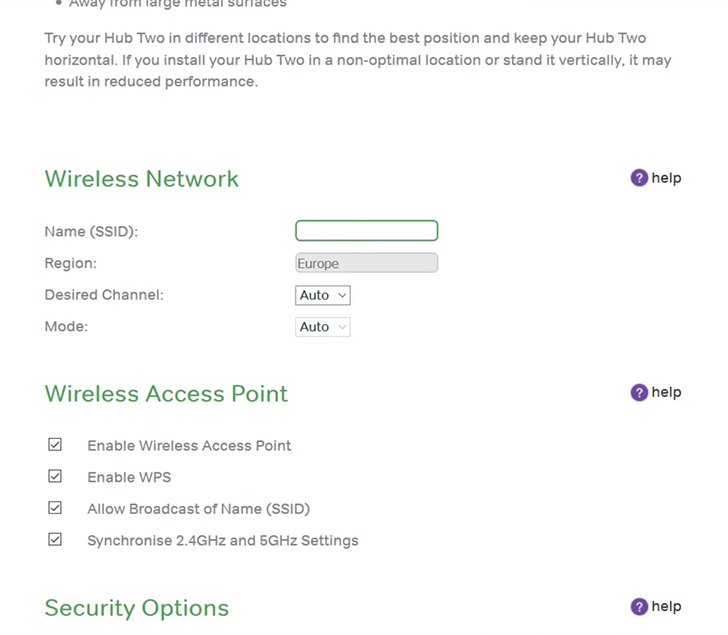The height and width of the screenshot is (635, 728).
Task: Toggle the Enable Wireless Access Point checkbox
Action: click(55, 444)
